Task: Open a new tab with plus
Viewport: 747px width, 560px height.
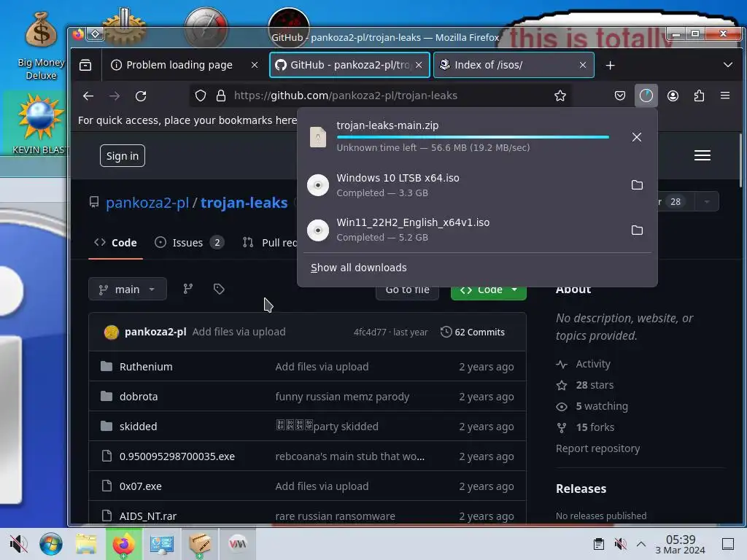Action: click(611, 65)
